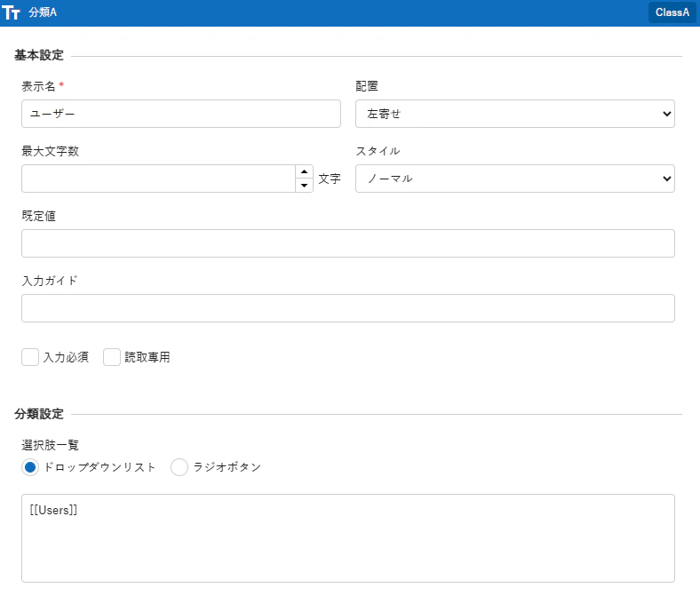This screenshot has height=596, width=700.
Task: Click the 表示名 field label
Action: click(38, 87)
